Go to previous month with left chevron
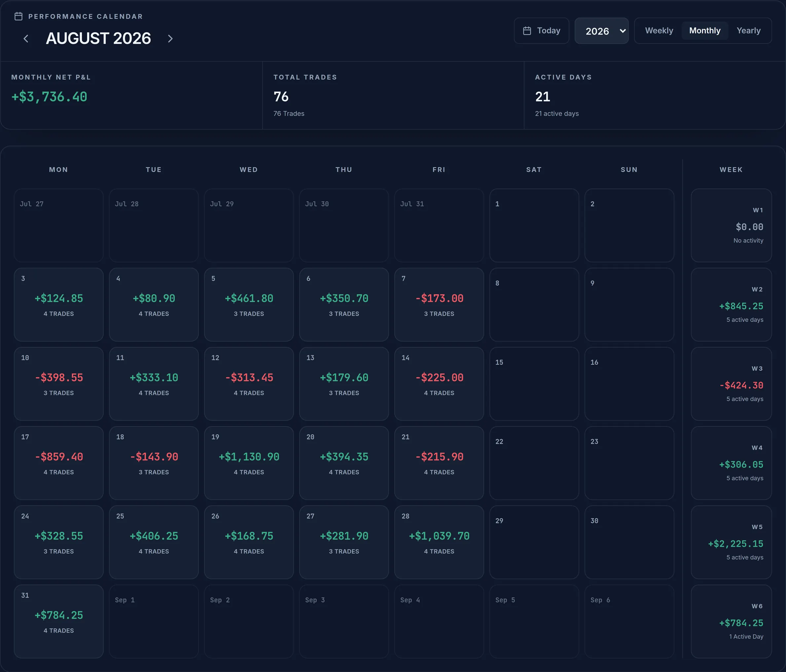This screenshot has width=786, height=672. (x=26, y=39)
